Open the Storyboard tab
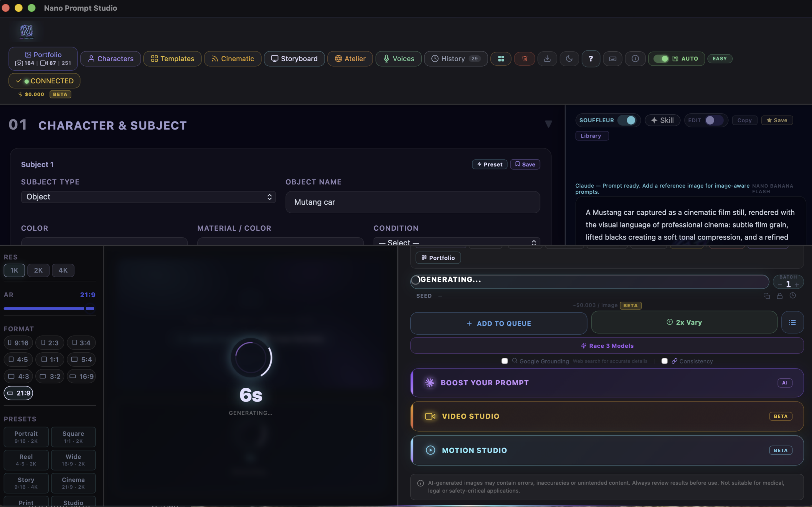 coord(294,59)
